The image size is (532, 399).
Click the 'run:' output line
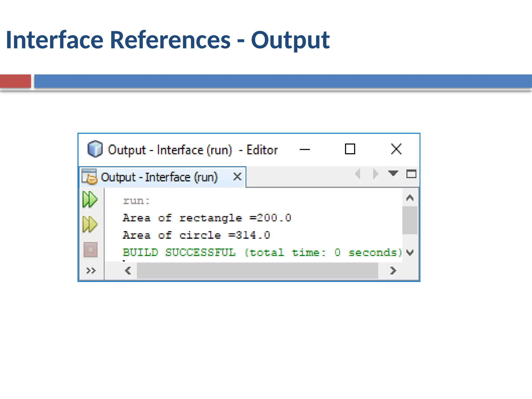[136, 201]
